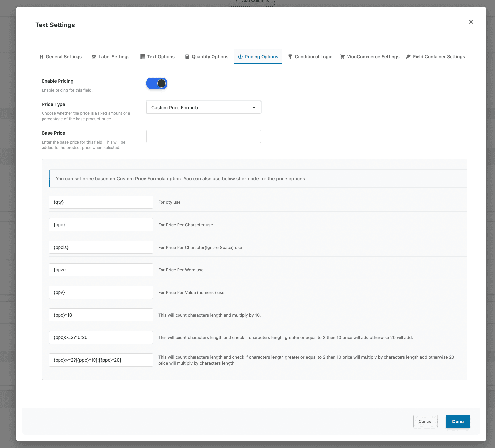Click the Cancel button

coord(425,421)
